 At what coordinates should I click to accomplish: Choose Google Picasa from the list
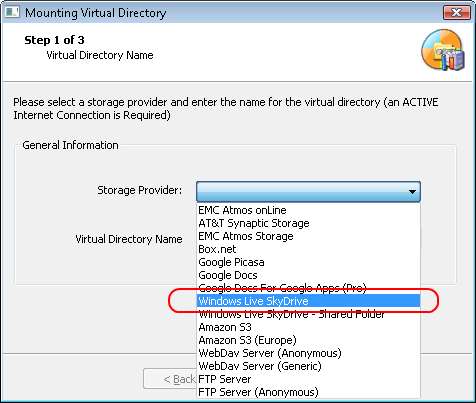[308, 262]
